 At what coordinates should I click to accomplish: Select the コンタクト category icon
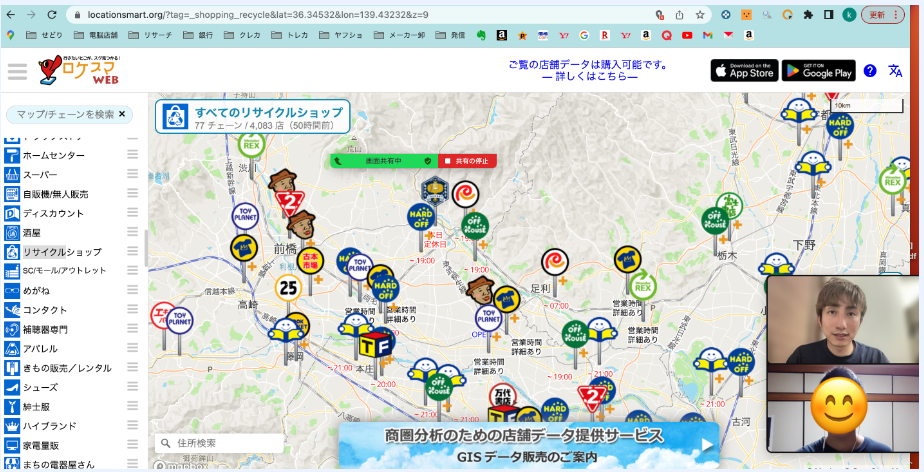pyautogui.click(x=12, y=310)
